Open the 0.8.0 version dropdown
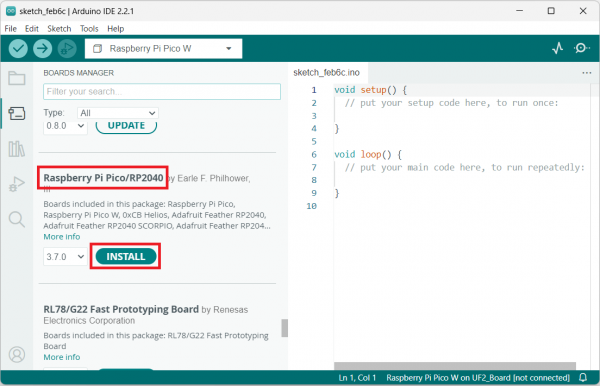The image size is (600, 386). 65,127
